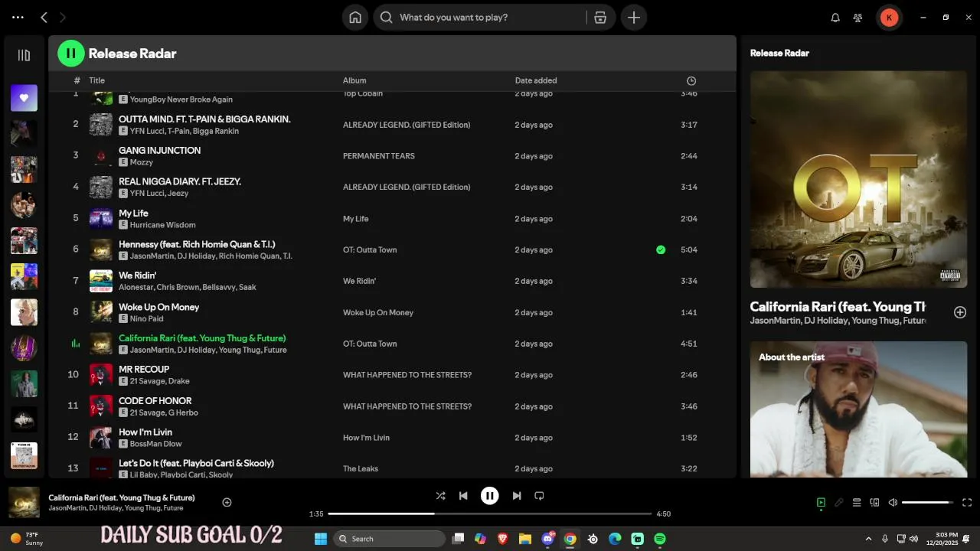Viewport: 980px width, 551px height.
Task: Toggle Now Playing view button
Action: 821,503
